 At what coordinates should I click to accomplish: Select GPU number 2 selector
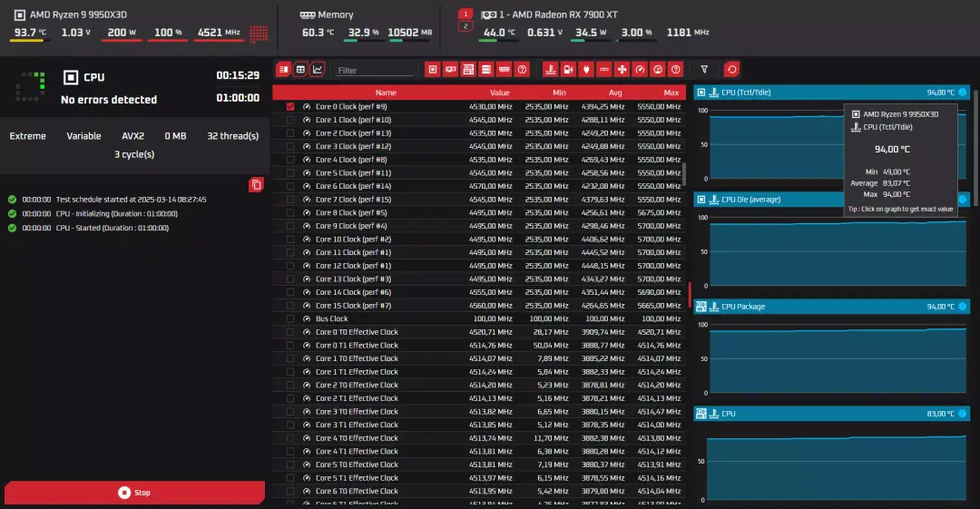[x=465, y=26]
